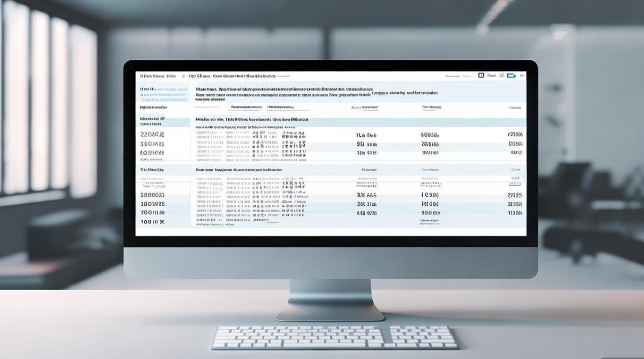Click the first table's top-right value starting with 72
This screenshot has width=644, height=359.
[515, 135]
